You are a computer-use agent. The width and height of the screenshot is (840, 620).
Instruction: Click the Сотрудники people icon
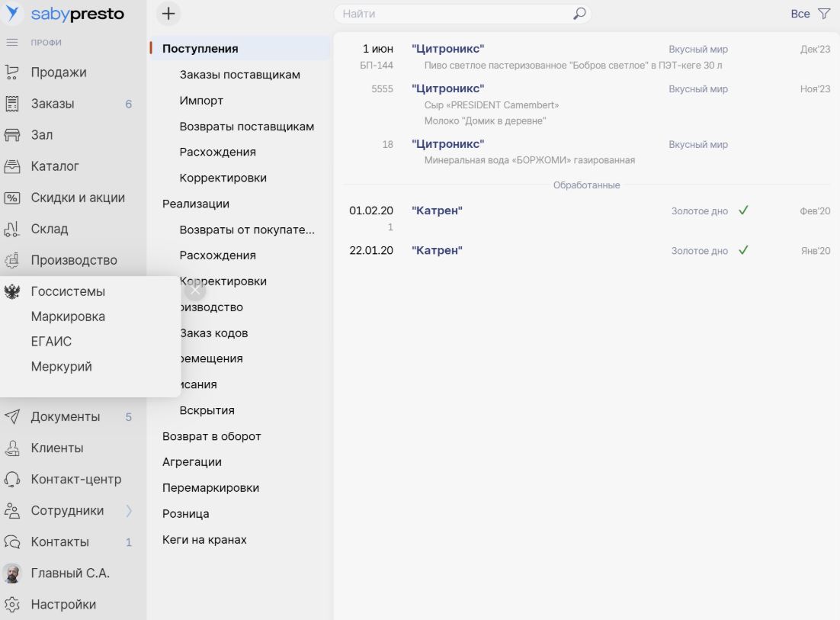point(11,510)
